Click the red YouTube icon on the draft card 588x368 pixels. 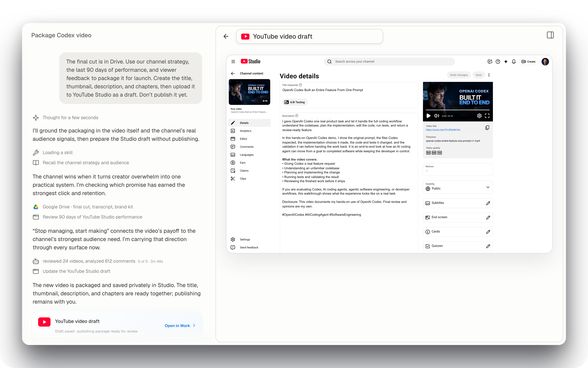pos(44,322)
